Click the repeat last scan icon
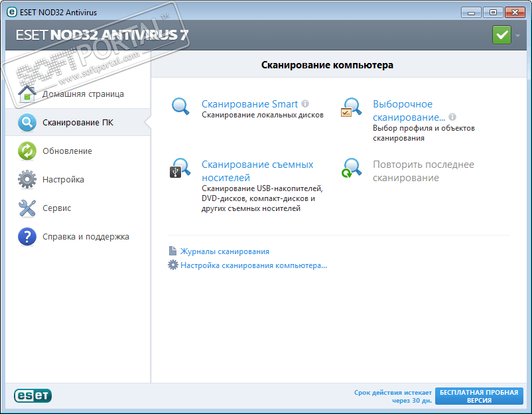The height and width of the screenshot is (414, 532). pyautogui.click(x=351, y=168)
